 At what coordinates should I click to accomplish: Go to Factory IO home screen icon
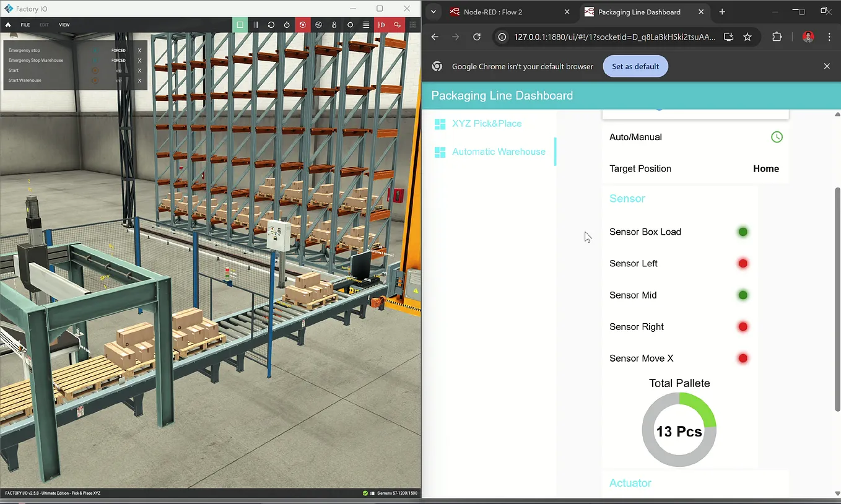[8, 25]
